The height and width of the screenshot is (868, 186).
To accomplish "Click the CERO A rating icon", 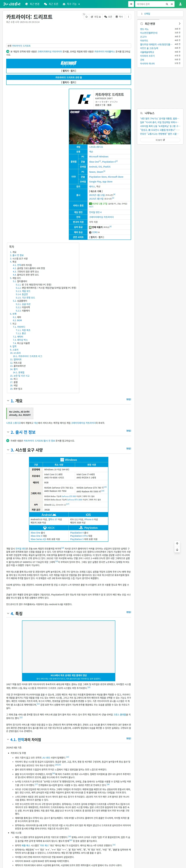I will 90,232.
